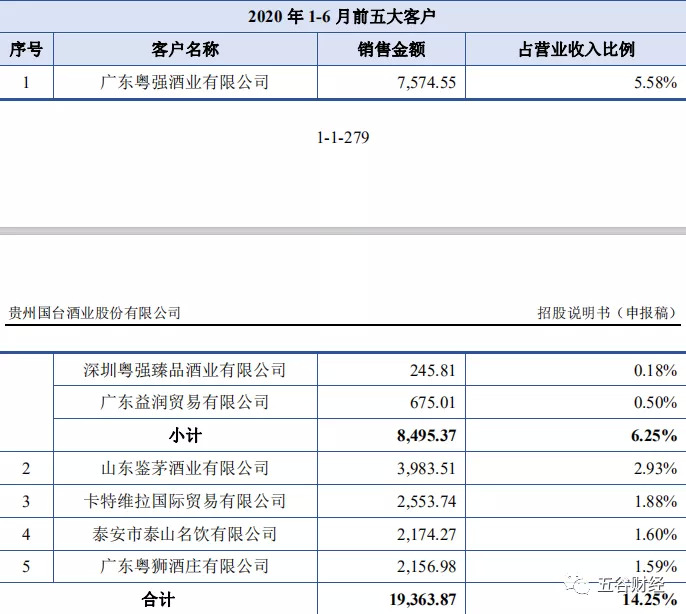Click serial number 1 in first row
686x614 pixels.
click(26, 83)
